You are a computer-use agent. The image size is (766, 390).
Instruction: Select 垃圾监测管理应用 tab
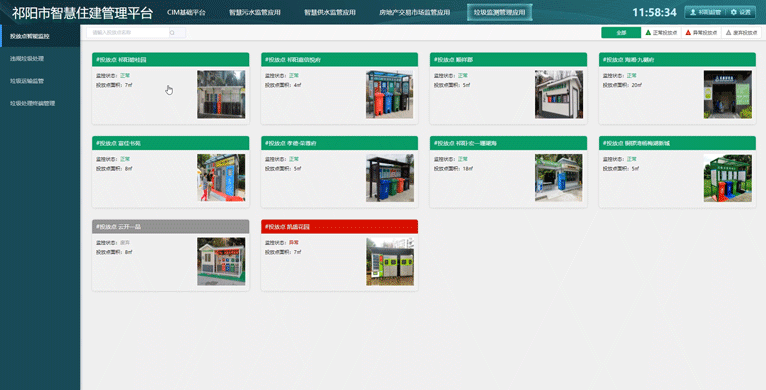[x=499, y=12]
